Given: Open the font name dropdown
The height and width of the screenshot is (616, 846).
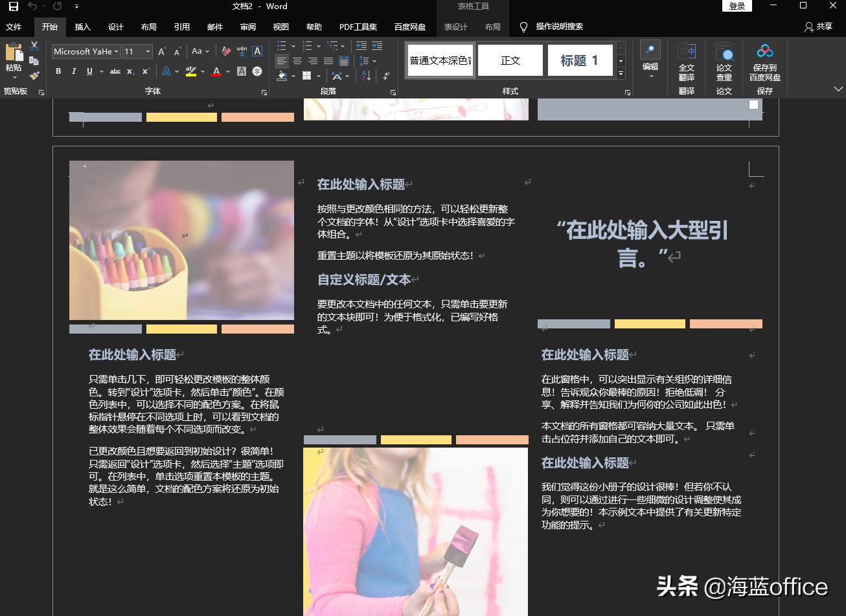Looking at the screenshot, I should [115, 51].
